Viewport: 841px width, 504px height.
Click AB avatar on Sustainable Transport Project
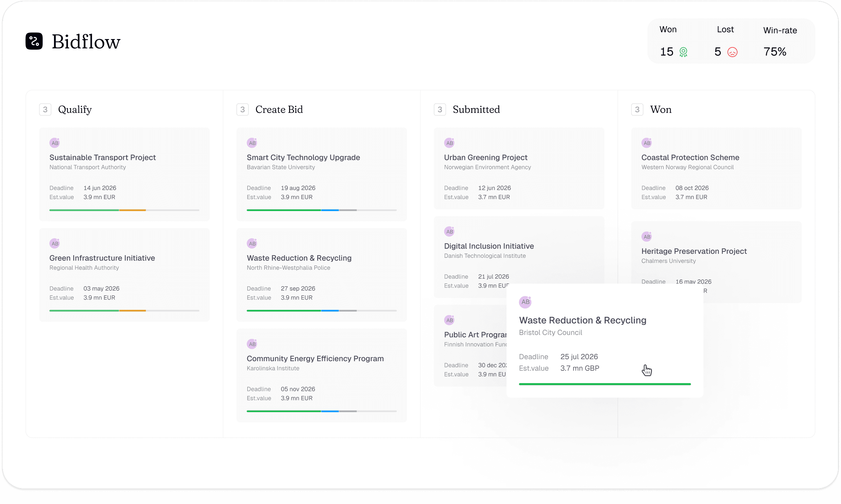pos(55,142)
